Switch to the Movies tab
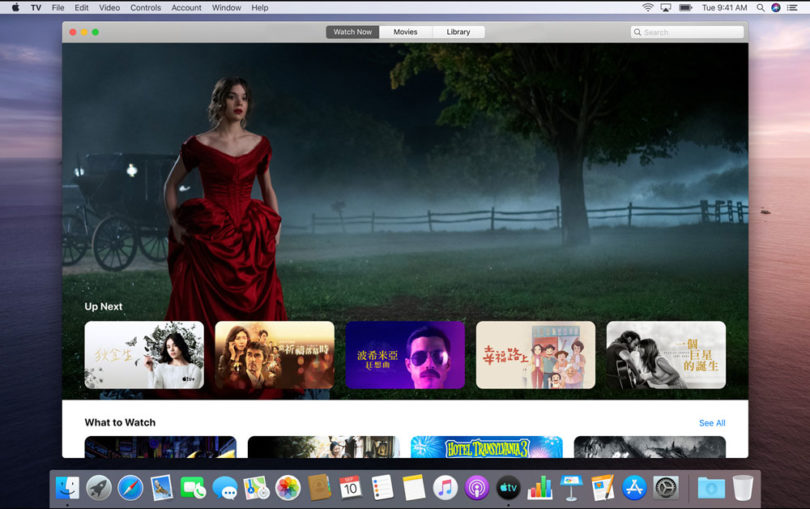Image resolution: width=810 pixels, height=509 pixels. coord(405,32)
